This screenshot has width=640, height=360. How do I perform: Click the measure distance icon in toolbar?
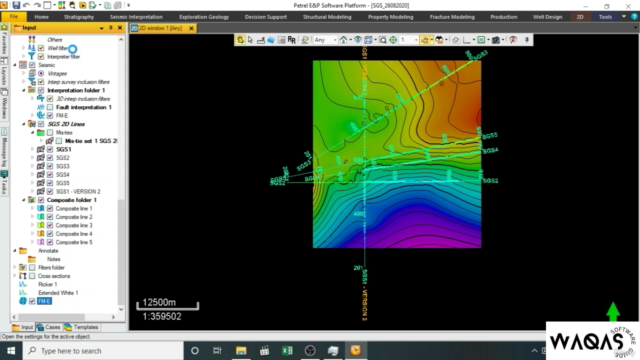(x=261, y=40)
